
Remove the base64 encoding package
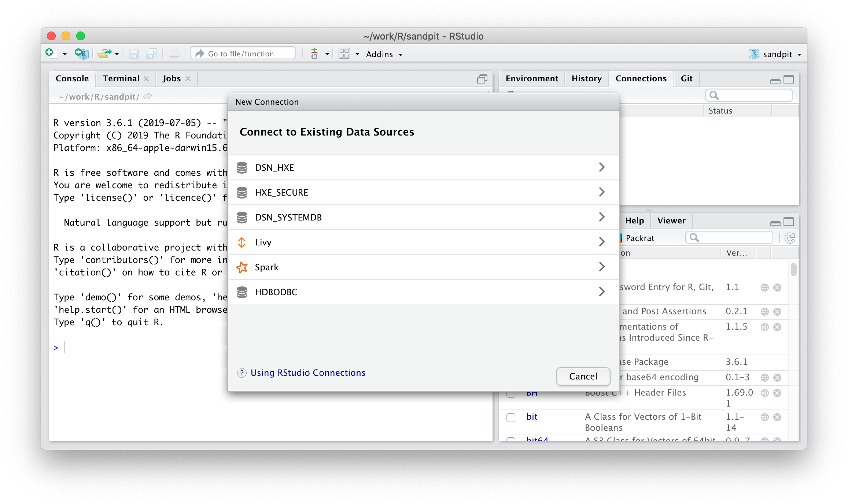tap(777, 377)
